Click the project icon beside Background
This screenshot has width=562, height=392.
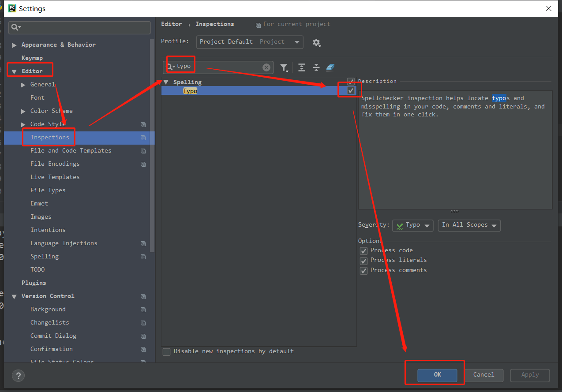(x=143, y=310)
